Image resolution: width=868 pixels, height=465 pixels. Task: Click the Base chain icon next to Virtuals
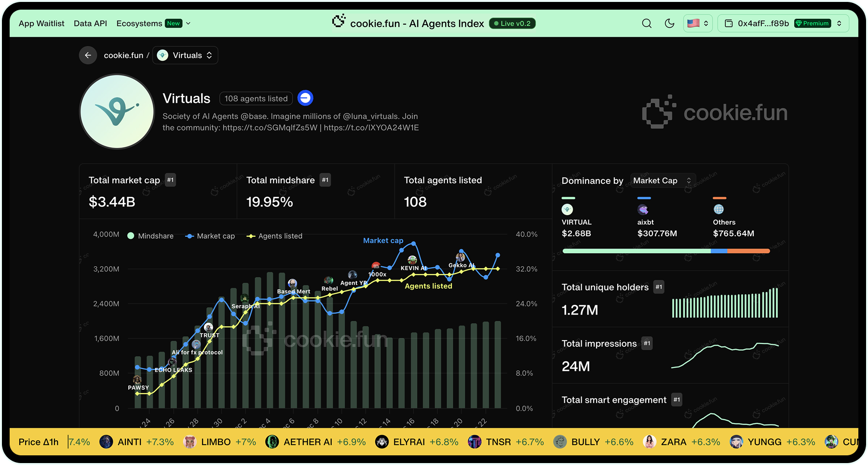305,98
